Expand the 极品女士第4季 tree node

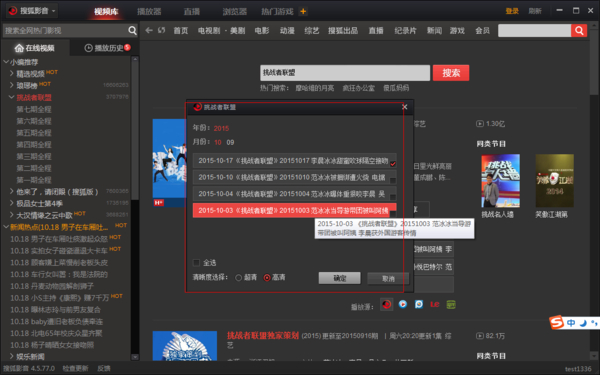pos(11,203)
